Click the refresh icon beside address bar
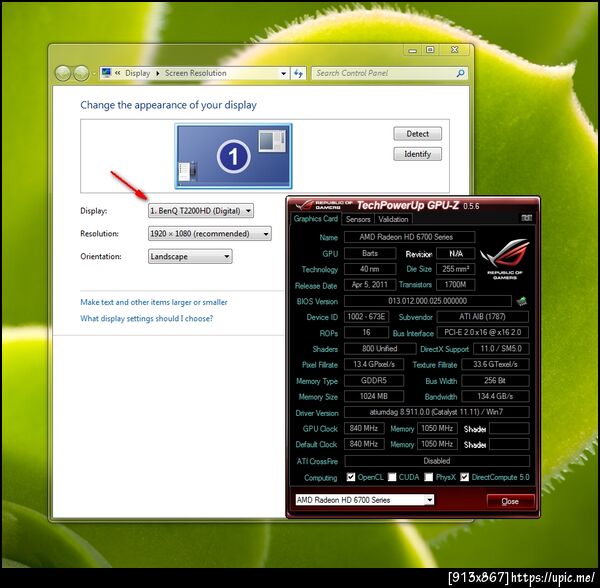Image resolution: width=600 pixels, height=588 pixels. (x=298, y=73)
